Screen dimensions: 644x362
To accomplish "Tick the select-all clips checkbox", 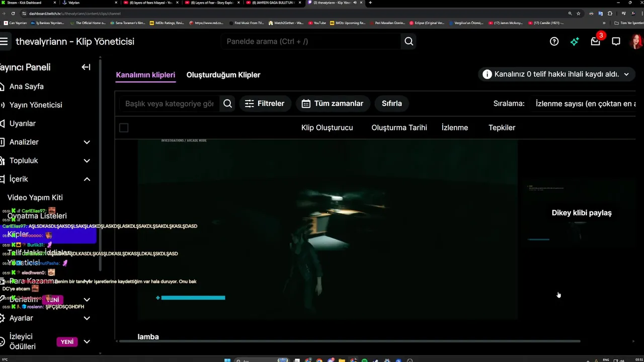I will coord(124,128).
